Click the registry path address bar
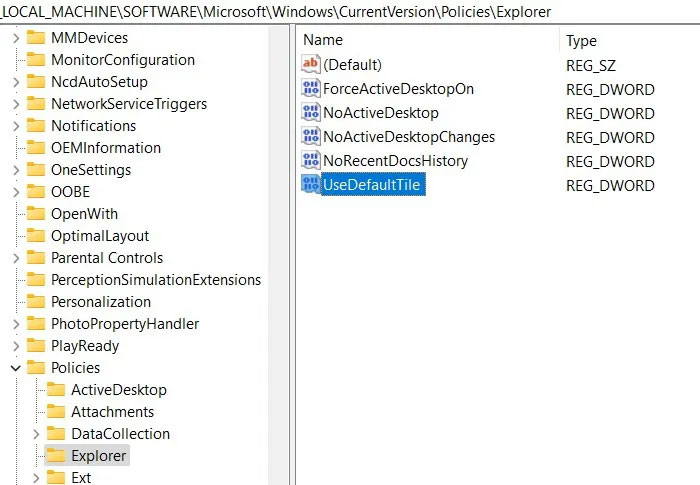700x485 pixels. (x=350, y=12)
